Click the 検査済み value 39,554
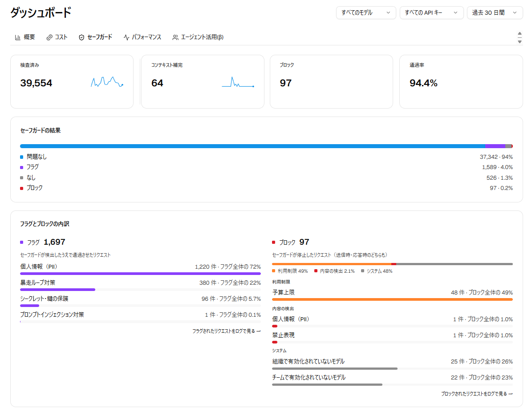This screenshot has height=416, width=532. 37,83
